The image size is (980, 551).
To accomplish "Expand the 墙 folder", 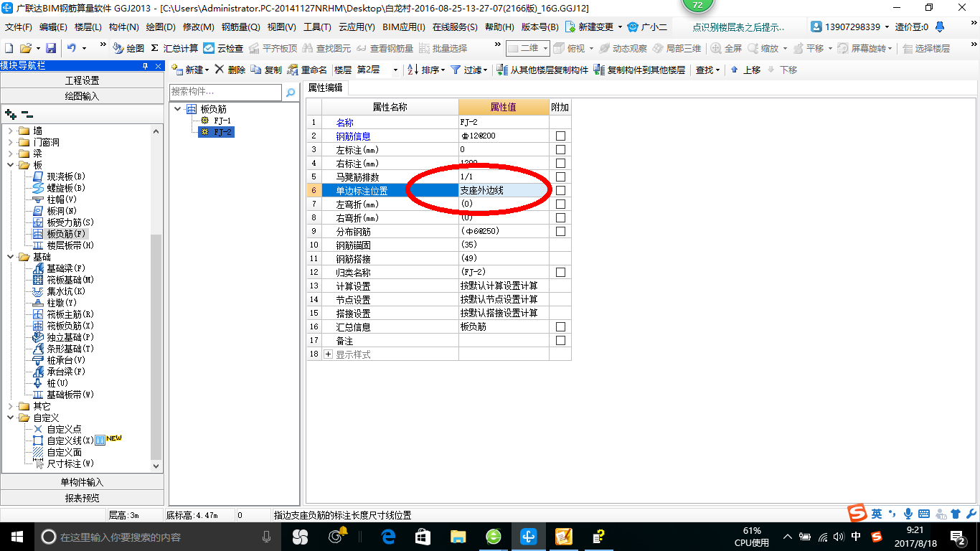I will pos(10,131).
